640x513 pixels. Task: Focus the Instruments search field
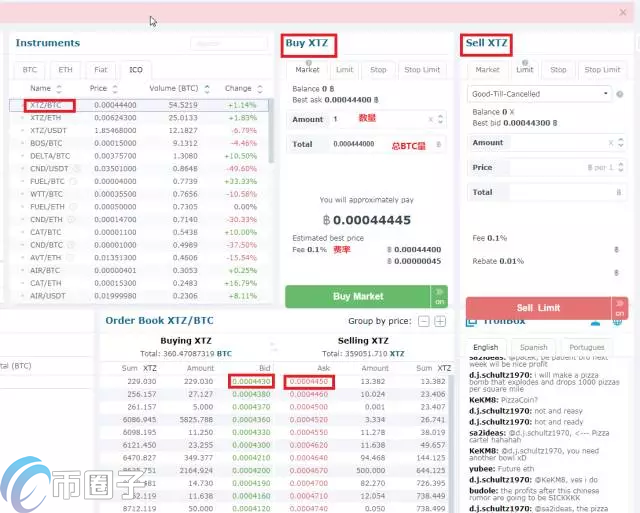229,43
